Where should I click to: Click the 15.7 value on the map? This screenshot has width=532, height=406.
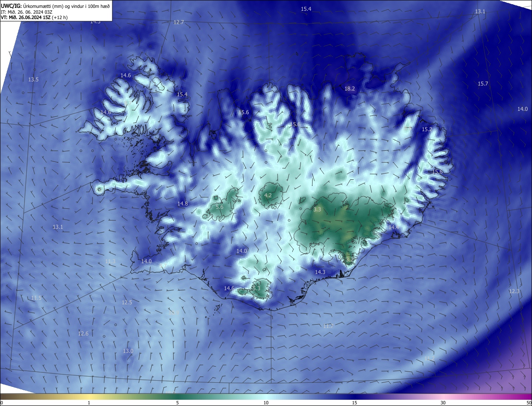(x=483, y=83)
